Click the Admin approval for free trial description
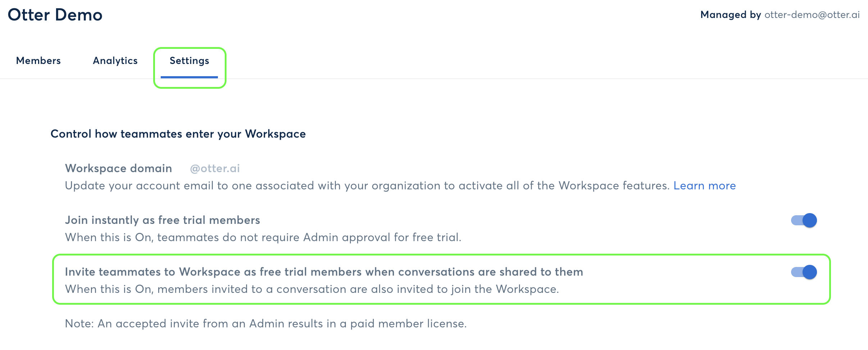Viewport: 868px width, 350px height. [263, 238]
